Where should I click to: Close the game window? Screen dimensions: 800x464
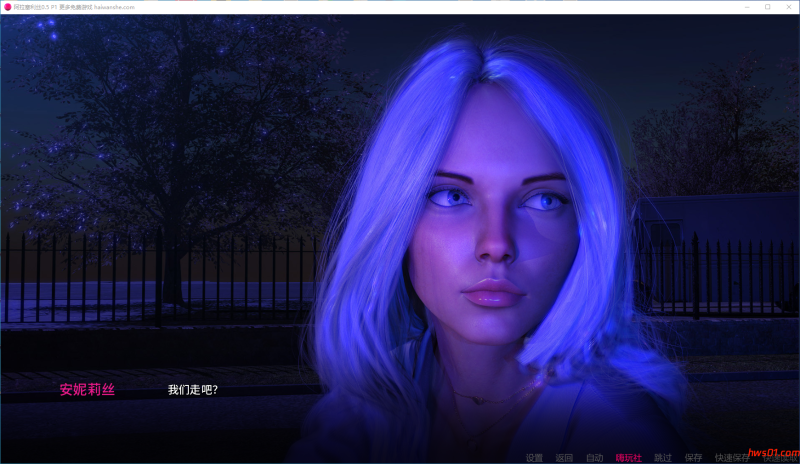(789, 7)
